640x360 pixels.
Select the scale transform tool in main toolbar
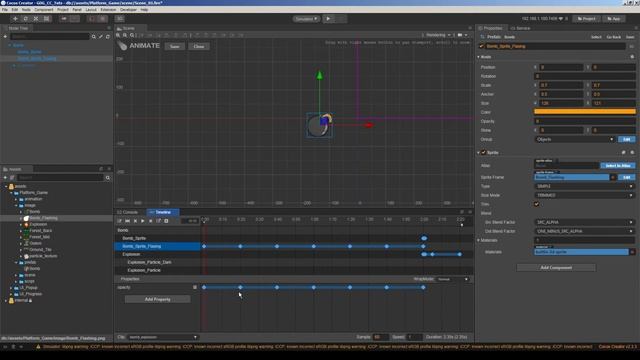tap(36, 19)
